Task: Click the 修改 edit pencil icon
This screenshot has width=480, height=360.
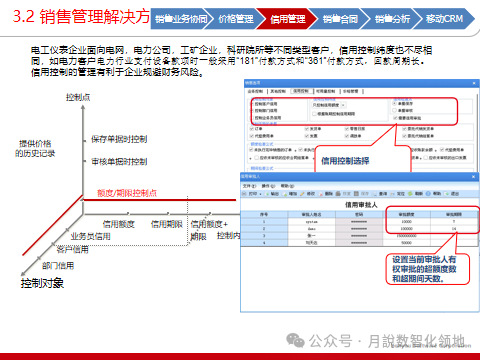Action: [x=302, y=194]
